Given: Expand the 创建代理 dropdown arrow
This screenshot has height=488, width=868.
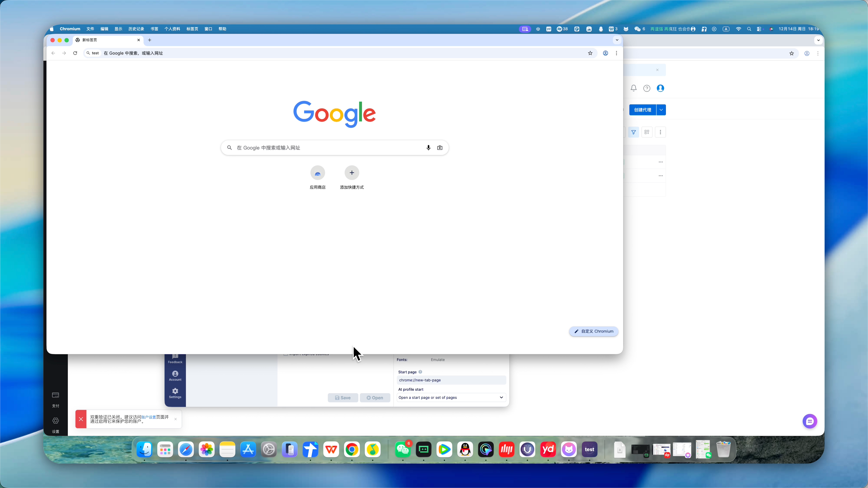Looking at the screenshot, I should 661,110.
